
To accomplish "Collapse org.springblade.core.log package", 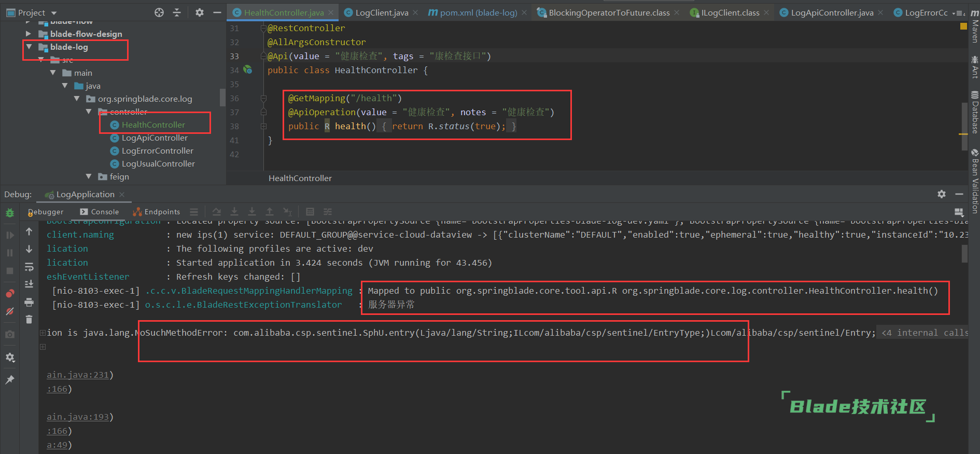I will point(77,99).
